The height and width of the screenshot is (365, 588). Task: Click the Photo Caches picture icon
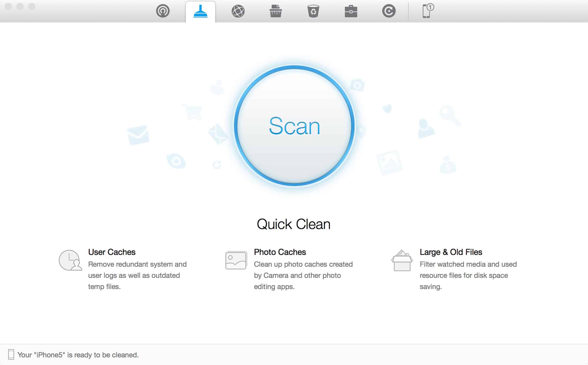point(236,260)
